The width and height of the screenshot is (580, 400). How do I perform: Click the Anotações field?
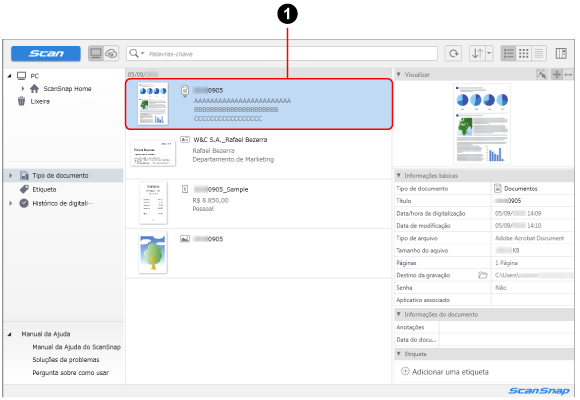point(506,327)
